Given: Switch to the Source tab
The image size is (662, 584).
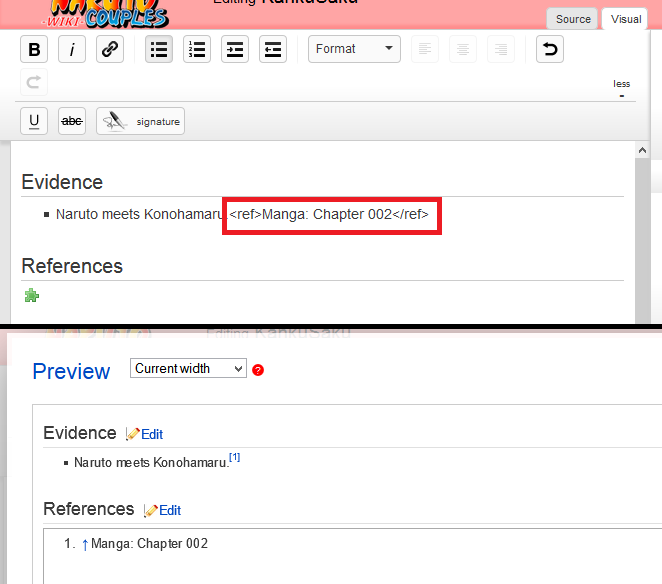Looking at the screenshot, I should (x=572, y=19).
